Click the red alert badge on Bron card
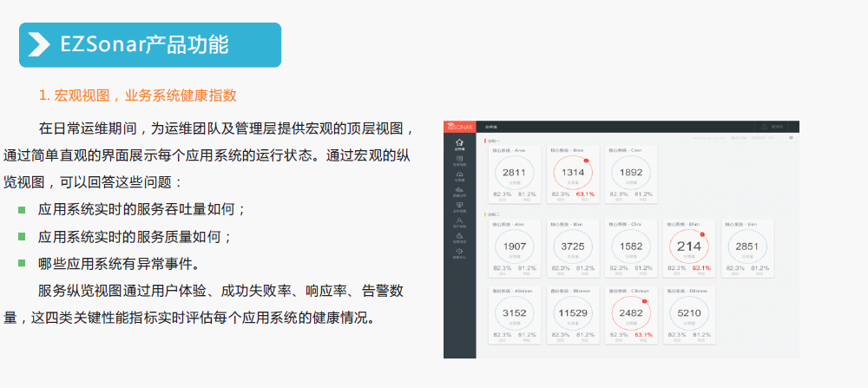The height and width of the screenshot is (388, 868). 586,161
